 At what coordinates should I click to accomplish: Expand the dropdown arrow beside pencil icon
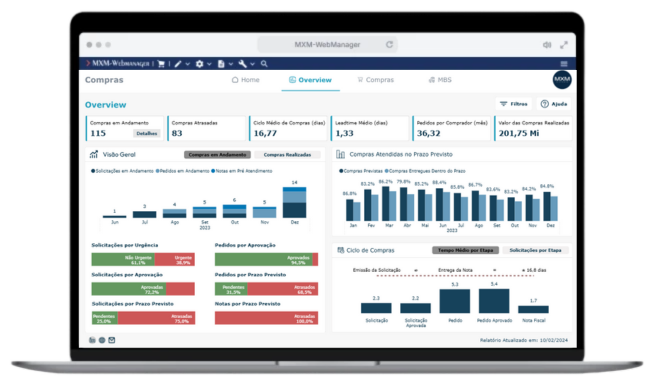[188, 64]
